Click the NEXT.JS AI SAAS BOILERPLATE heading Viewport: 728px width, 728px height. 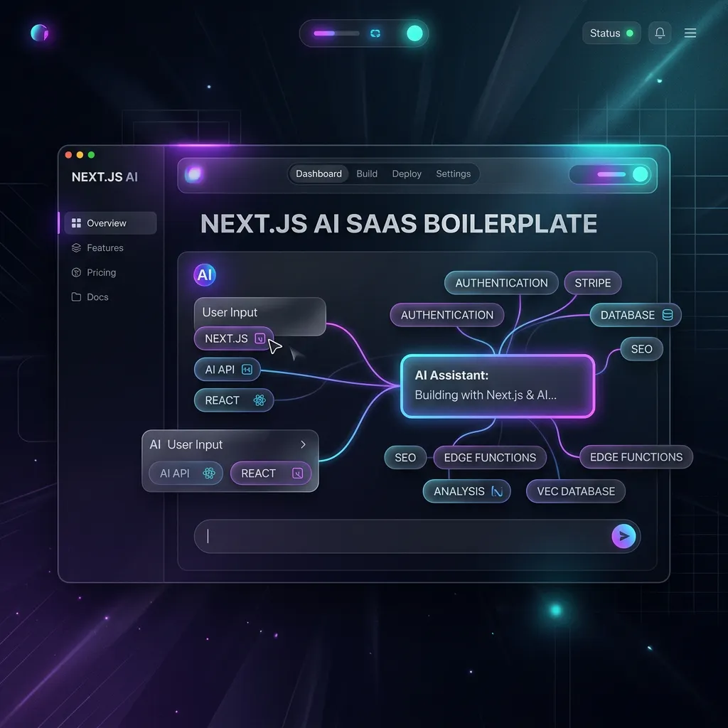398,223
